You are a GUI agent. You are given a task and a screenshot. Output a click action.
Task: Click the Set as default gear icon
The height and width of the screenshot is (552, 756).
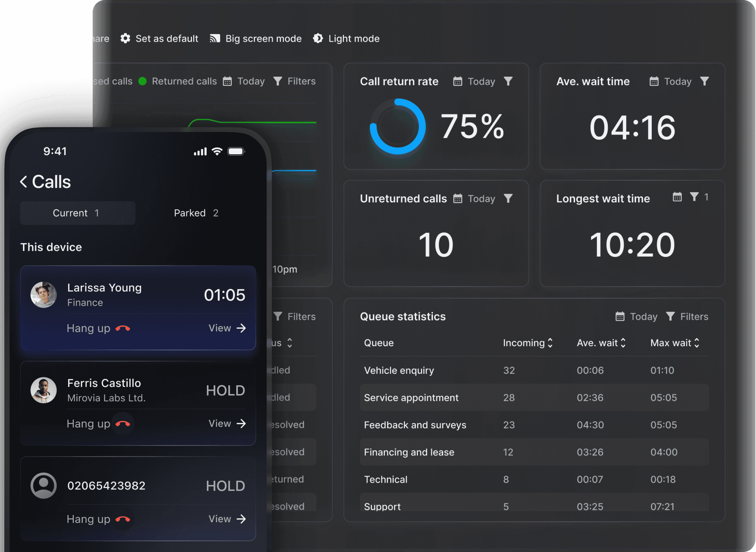click(x=125, y=38)
